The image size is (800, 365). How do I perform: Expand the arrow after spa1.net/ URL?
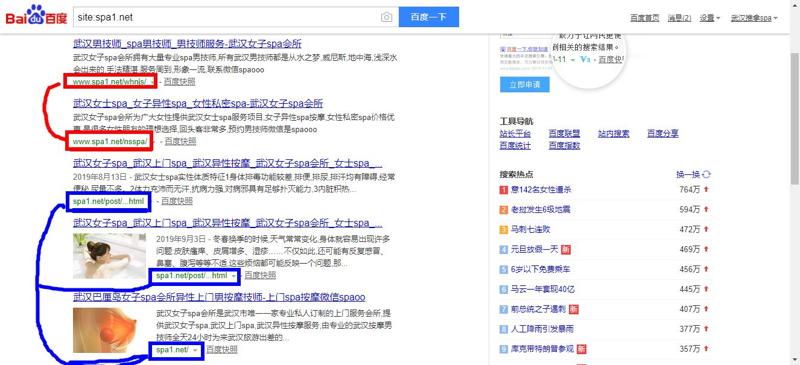195,350
